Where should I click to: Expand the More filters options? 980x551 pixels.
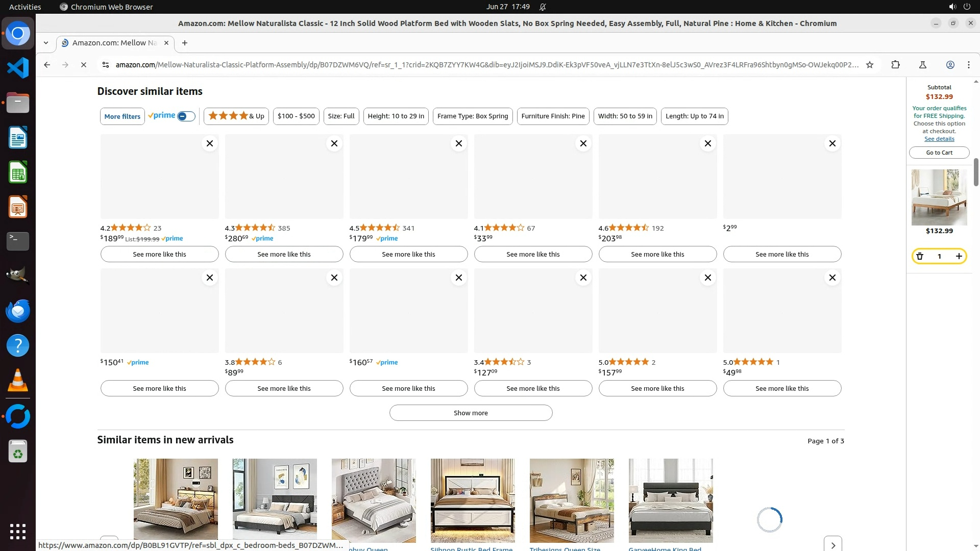click(x=122, y=116)
